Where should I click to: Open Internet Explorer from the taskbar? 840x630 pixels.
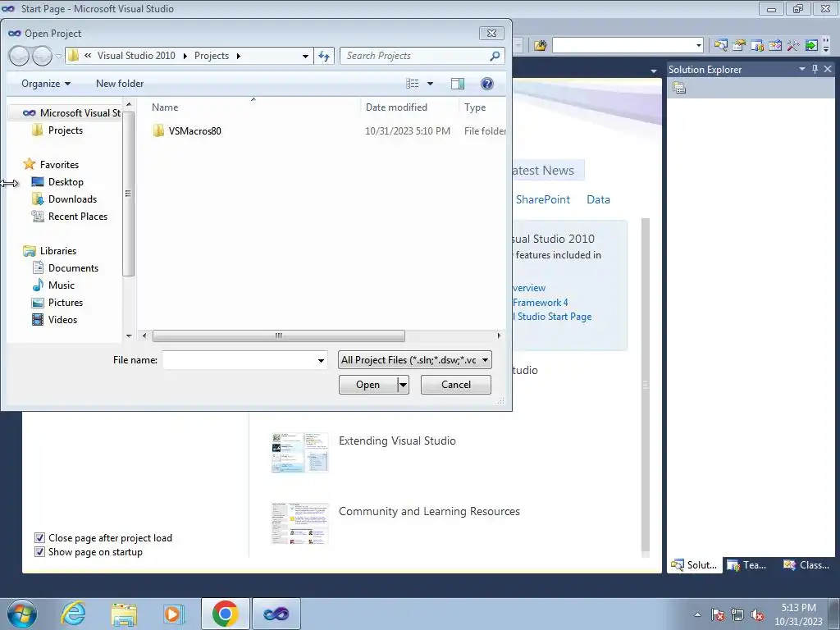coord(73,614)
